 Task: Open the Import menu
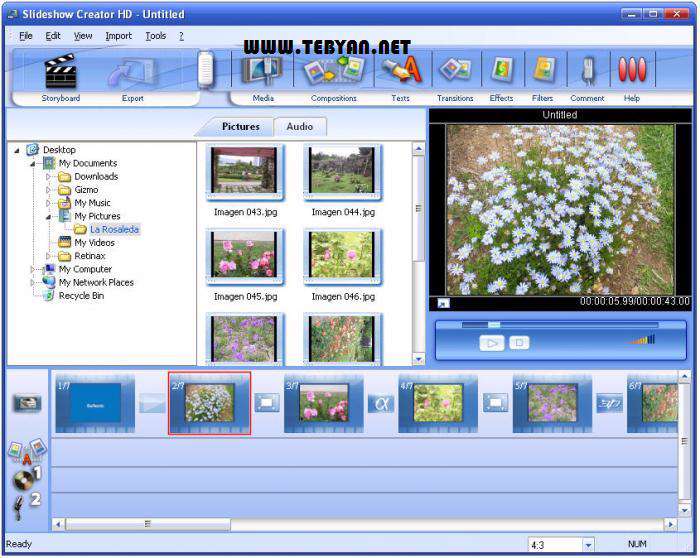(x=118, y=36)
